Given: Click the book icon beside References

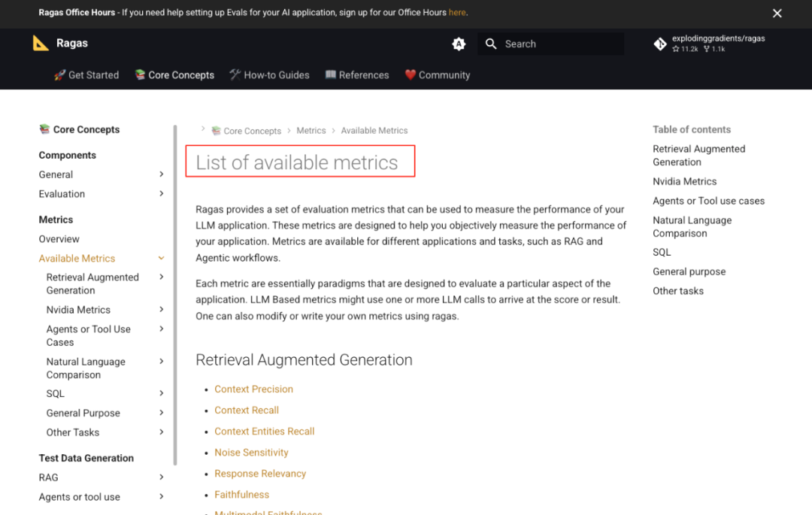Looking at the screenshot, I should 330,74.
